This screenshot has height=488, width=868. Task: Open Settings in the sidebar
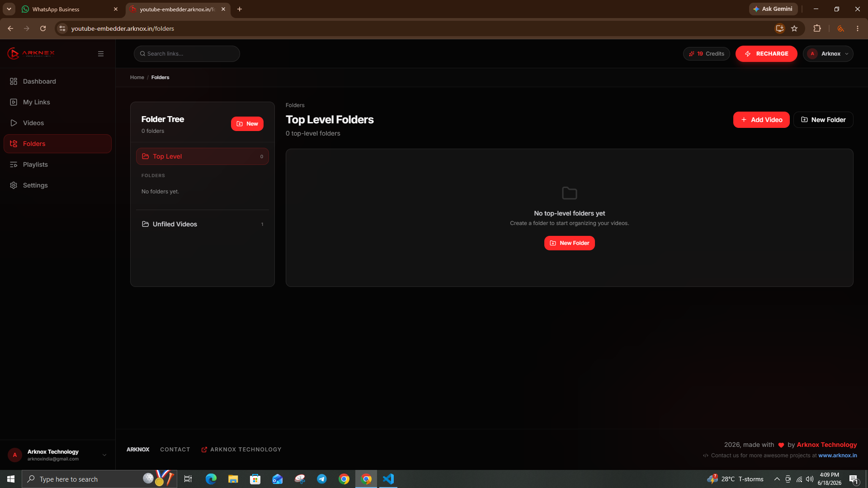(x=57, y=185)
